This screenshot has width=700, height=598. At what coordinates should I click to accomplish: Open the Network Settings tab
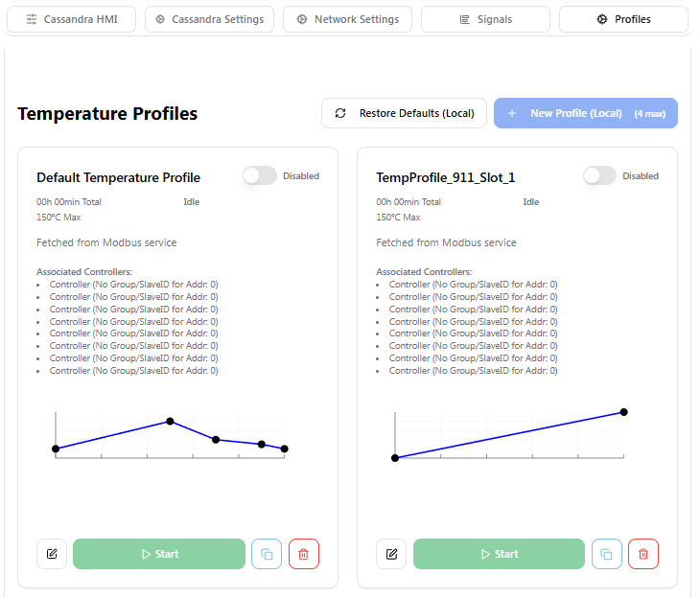tap(348, 19)
